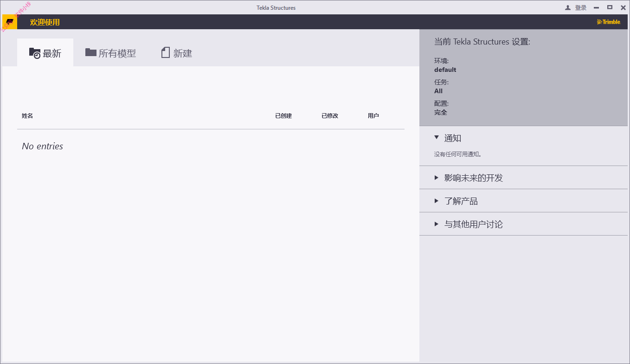The width and height of the screenshot is (630, 364).
Task: Click the Tekla Structures logo icon
Action: (x=10, y=22)
